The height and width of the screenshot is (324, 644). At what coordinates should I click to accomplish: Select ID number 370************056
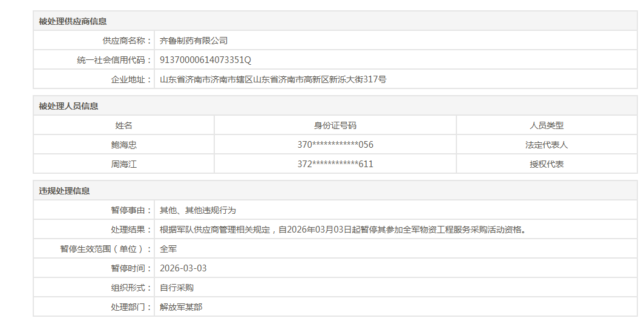tap(335, 145)
